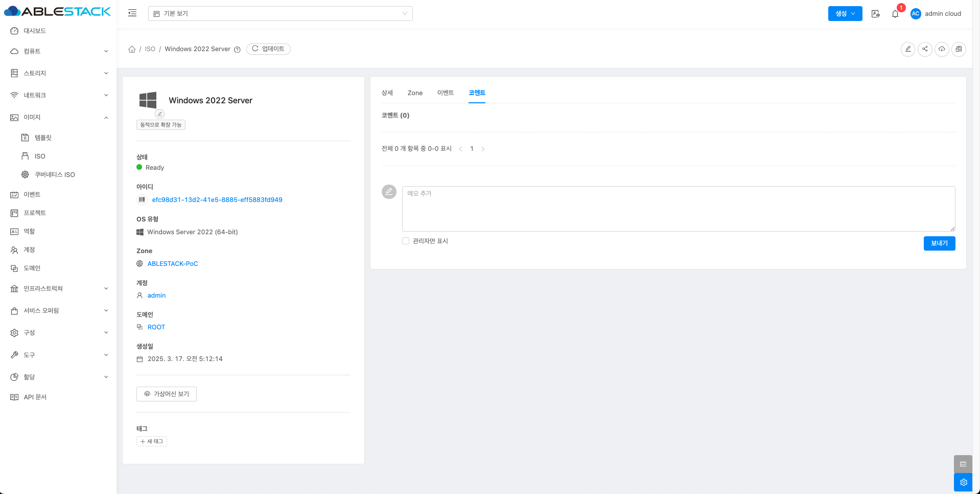The height and width of the screenshot is (494, 980).
Task: Click the Windows Server 2022 (64-bit) text
Action: point(193,232)
